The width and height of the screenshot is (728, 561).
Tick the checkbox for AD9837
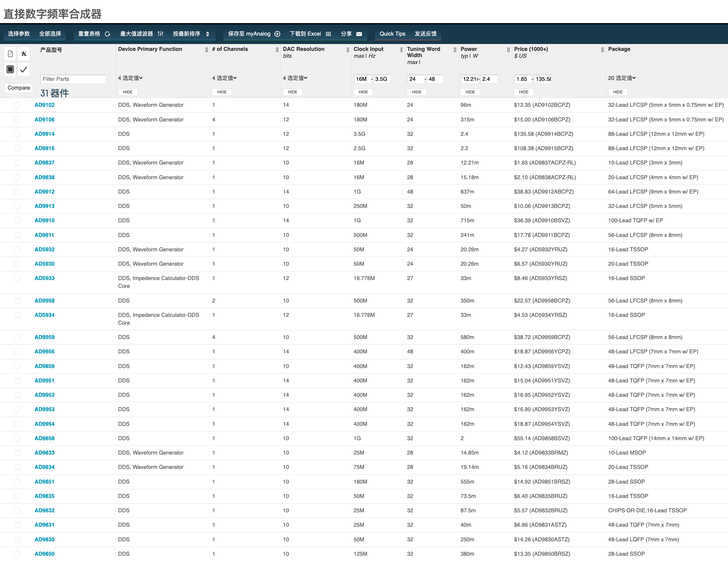click(x=17, y=163)
